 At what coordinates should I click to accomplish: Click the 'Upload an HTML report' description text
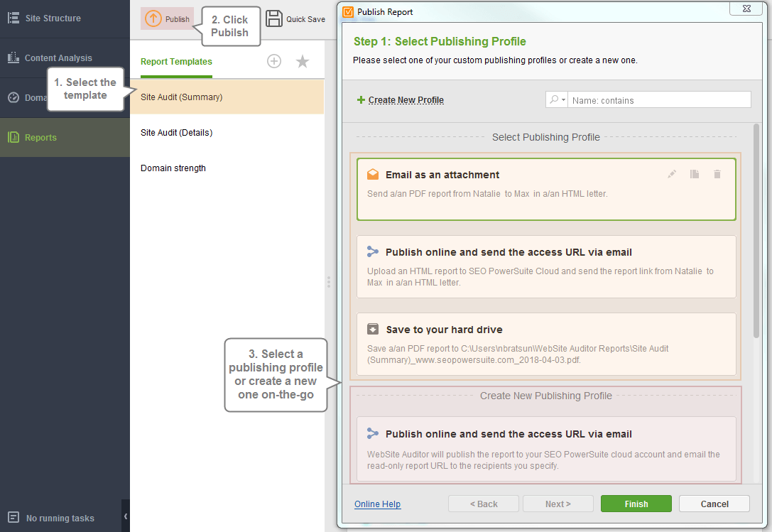pyautogui.click(x=540, y=277)
